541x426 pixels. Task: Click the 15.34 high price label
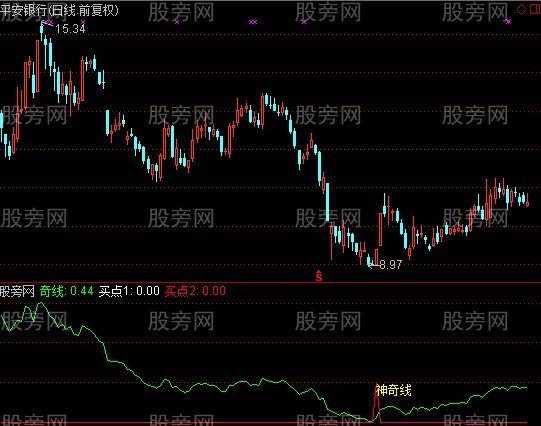70,29
